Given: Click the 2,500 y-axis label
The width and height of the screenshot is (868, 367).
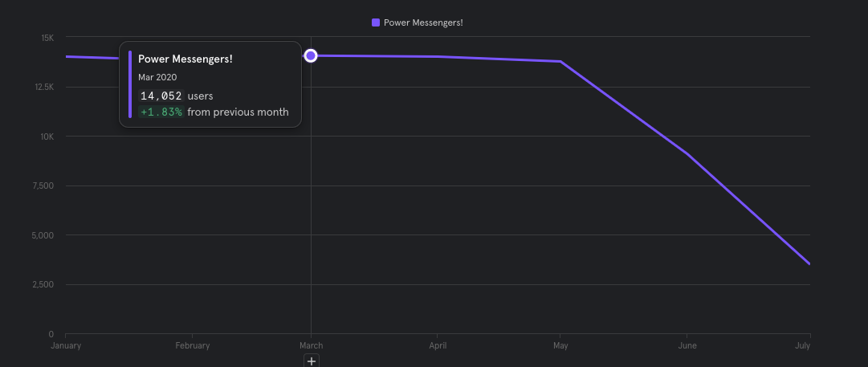Looking at the screenshot, I should pos(43,284).
